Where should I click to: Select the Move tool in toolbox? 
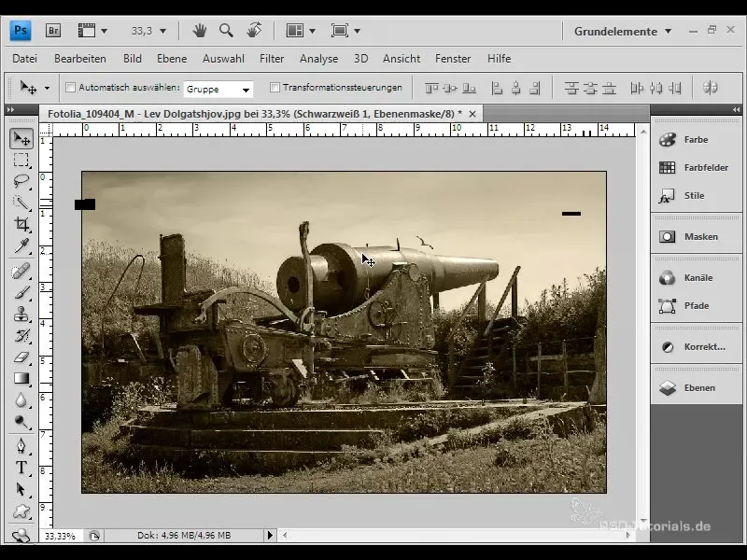click(21, 138)
